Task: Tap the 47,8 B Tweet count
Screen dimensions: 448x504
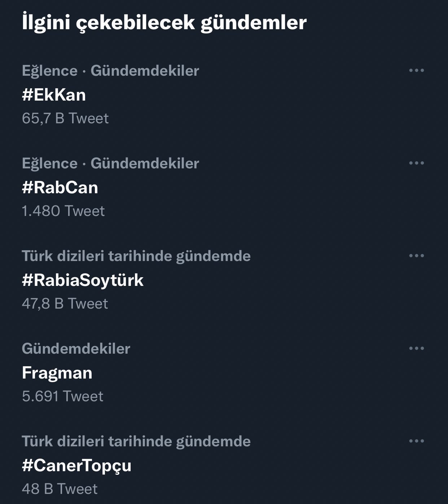Action: (65, 304)
